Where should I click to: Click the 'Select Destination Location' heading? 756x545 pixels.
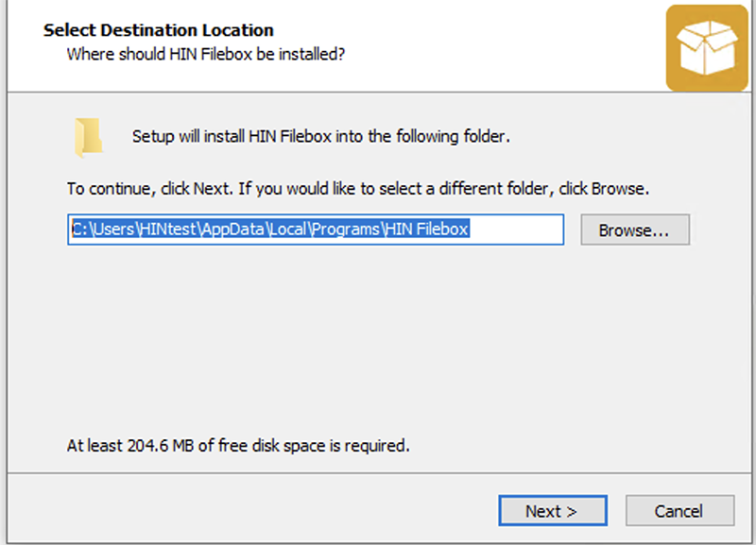pyautogui.click(x=159, y=30)
